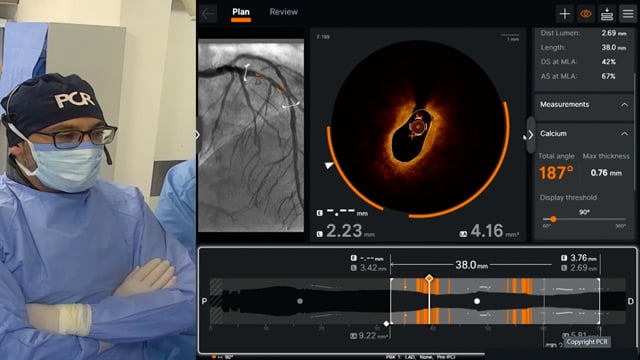This screenshot has width=640, height=360.
Task: Click the EEL icon above 2.23 readout
Action: (x=320, y=213)
